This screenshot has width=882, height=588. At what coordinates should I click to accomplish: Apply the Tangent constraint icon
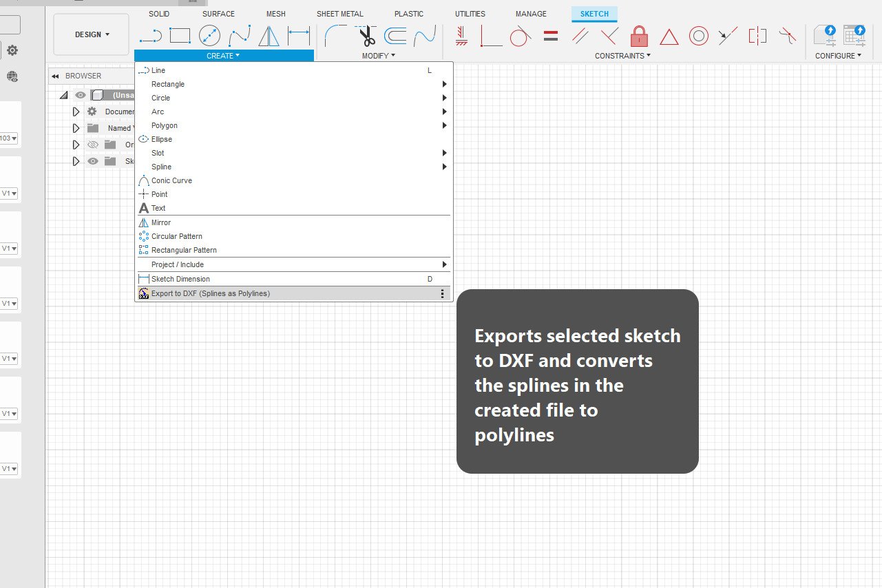click(521, 35)
